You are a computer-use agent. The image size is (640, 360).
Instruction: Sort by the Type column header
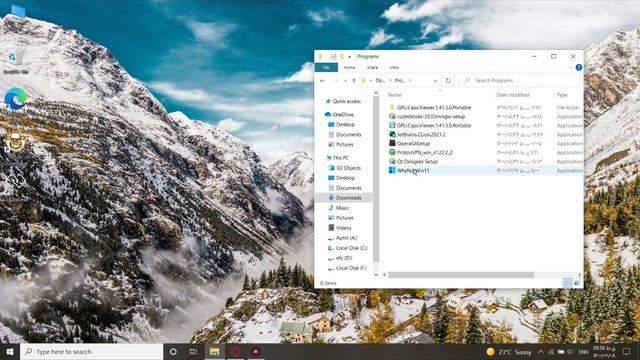562,95
